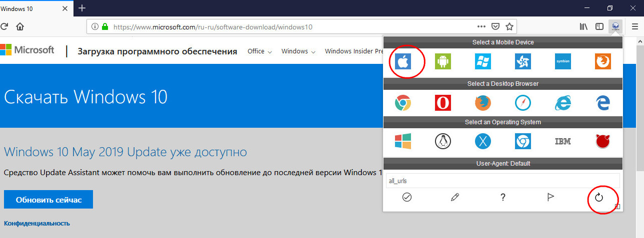The height and width of the screenshot is (238, 644).
Task: Click the Microsoft logo
Action: point(27,50)
